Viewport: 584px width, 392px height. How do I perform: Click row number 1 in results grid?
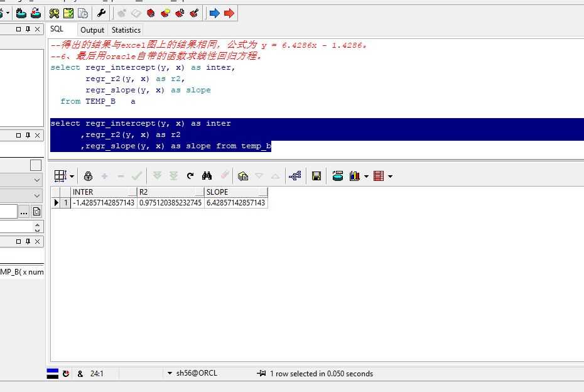coord(66,203)
